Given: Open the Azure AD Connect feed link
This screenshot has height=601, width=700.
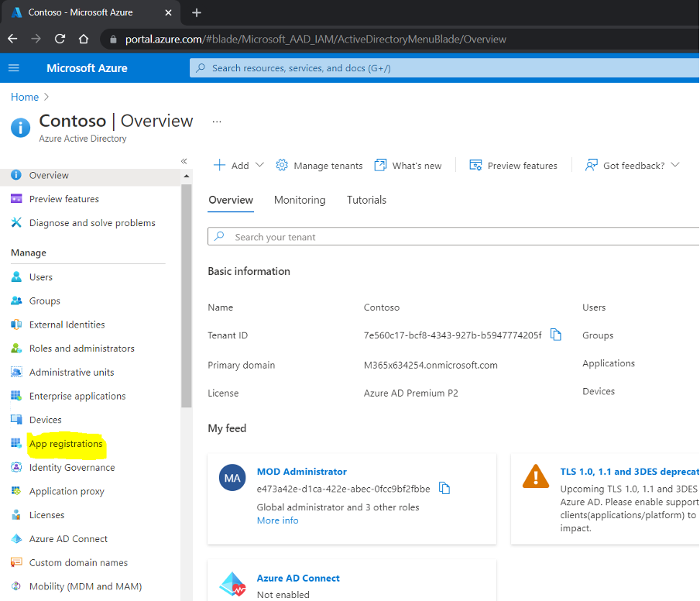Looking at the screenshot, I should point(298,579).
